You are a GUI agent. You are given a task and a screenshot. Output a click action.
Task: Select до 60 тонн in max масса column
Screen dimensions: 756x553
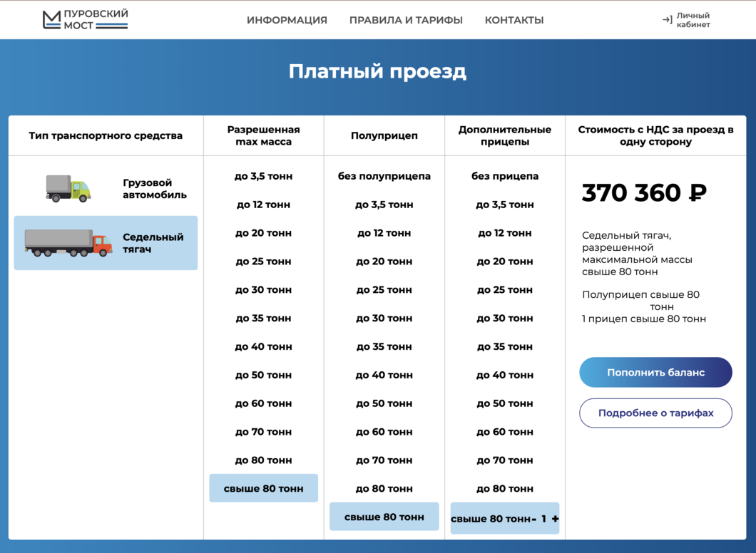263,403
